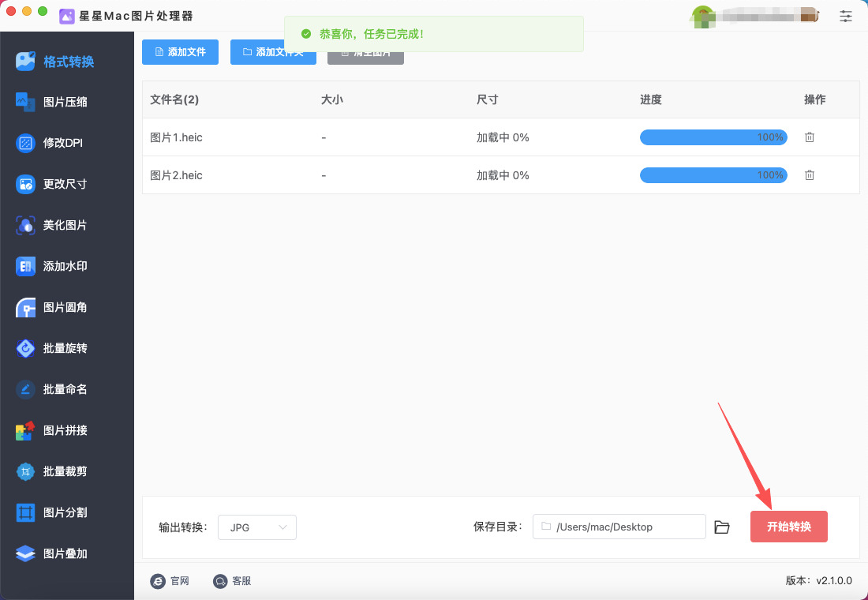Click the 官网 browser icon
Screen dimensions: 868x600
click(158, 580)
